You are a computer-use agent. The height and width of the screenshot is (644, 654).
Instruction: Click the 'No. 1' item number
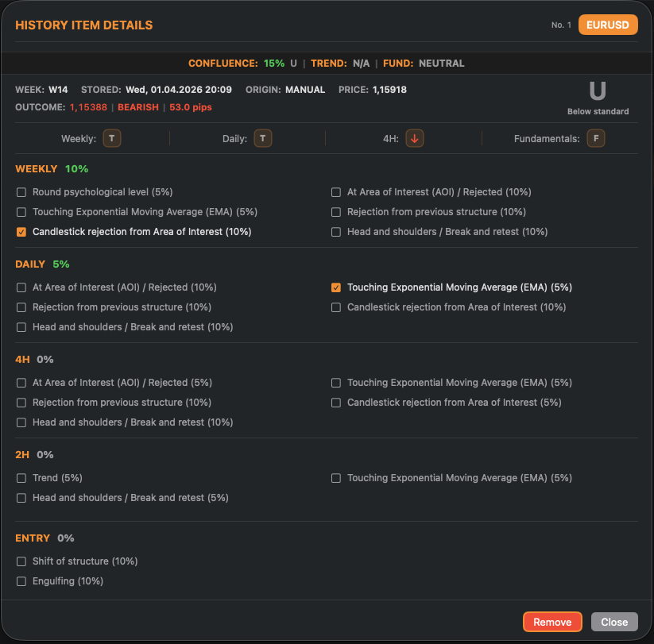coord(561,25)
